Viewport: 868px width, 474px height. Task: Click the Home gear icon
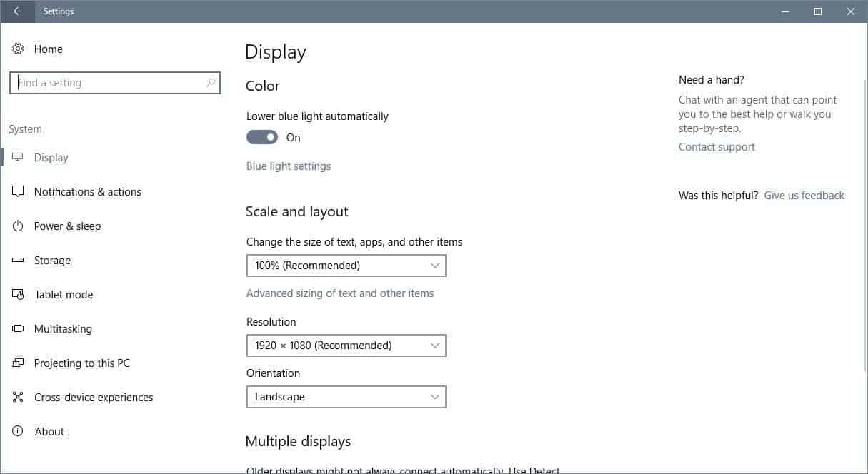17,49
